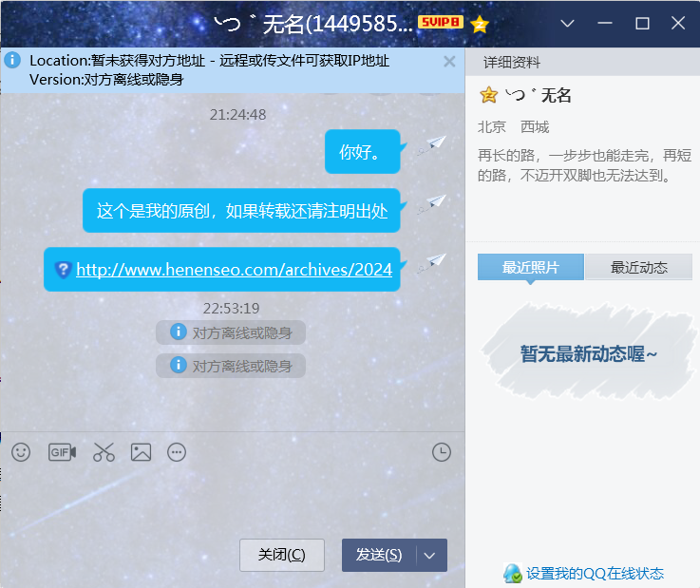Image resolution: width=700 pixels, height=588 pixels.
Task: Minimize the chat window
Action: coord(605,23)
